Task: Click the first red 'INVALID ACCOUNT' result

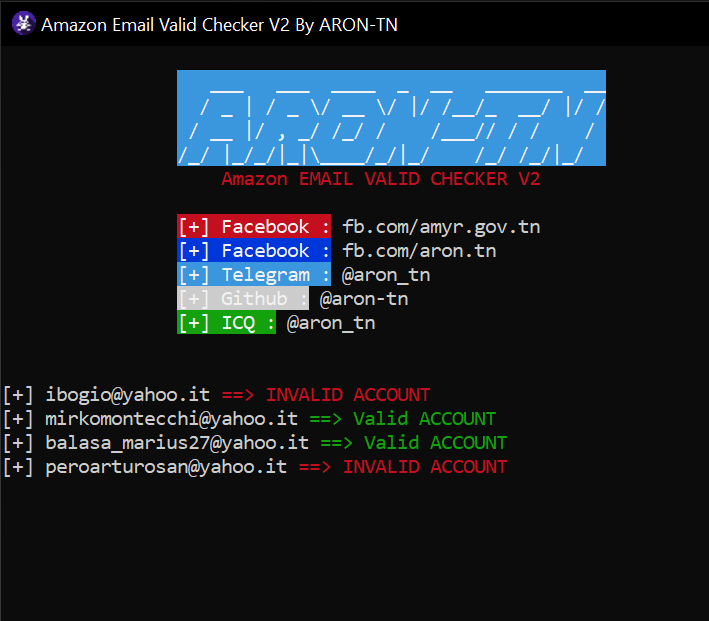Action: click(x=348, y=395)
